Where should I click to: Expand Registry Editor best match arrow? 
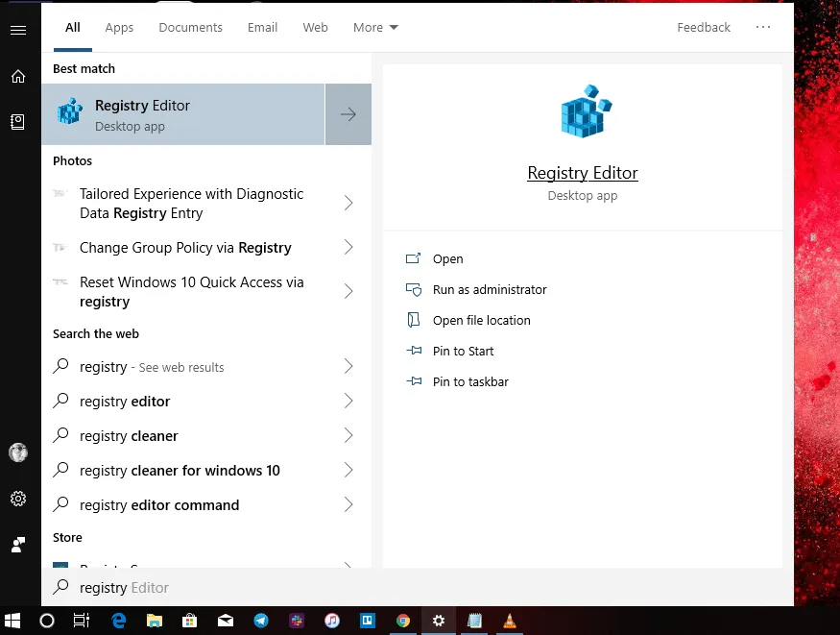pos(348,114)
